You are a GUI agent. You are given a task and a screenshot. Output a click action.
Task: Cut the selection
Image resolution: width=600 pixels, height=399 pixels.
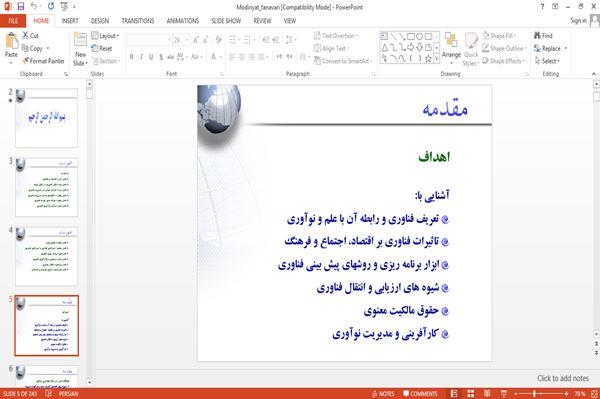pos(31,36)
